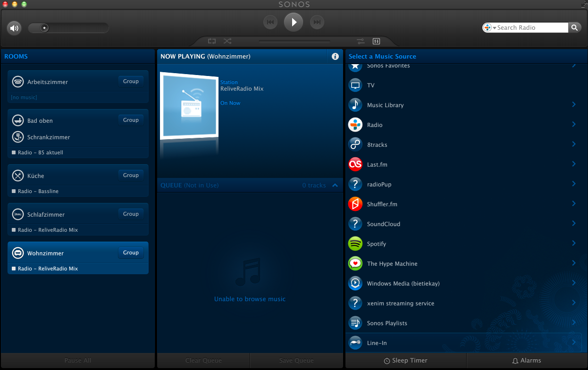Expand the radioPup chevron

point(574,184)
